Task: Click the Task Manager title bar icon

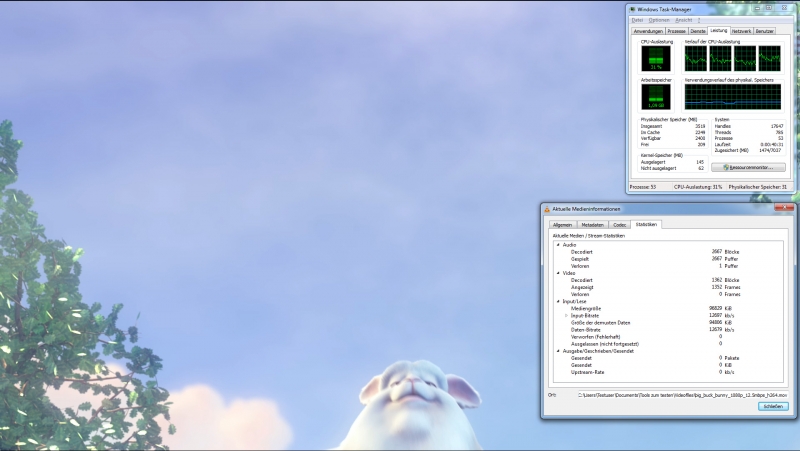Action: click(x=633, y=9)
